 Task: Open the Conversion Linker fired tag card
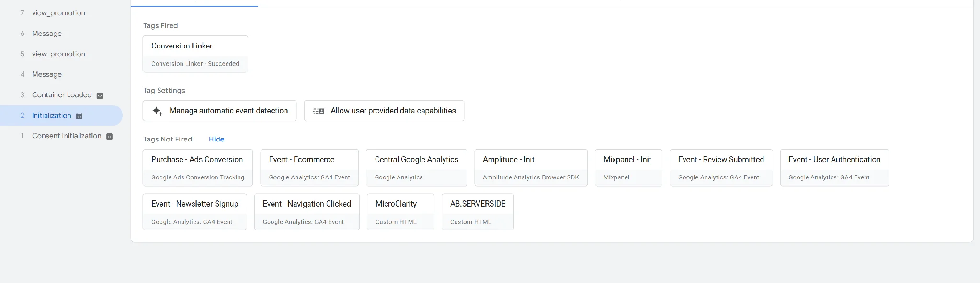(x=195, y=54)
